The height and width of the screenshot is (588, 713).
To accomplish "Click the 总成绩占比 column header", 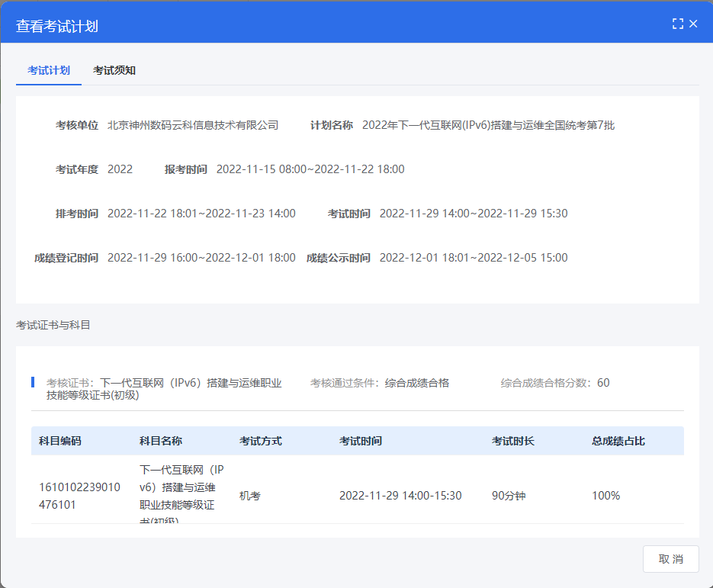I will tap(618, 441).
